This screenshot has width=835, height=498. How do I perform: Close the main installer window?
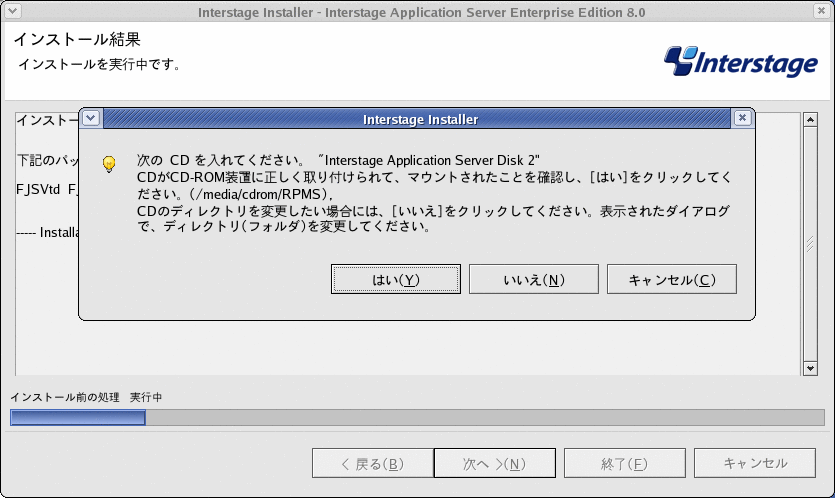point(821,10)
